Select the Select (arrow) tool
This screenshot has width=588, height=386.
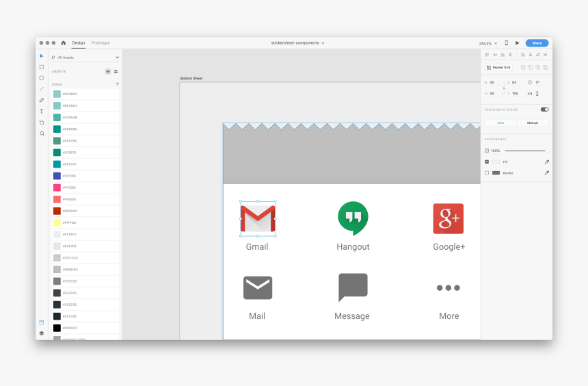tap(42, 56)
